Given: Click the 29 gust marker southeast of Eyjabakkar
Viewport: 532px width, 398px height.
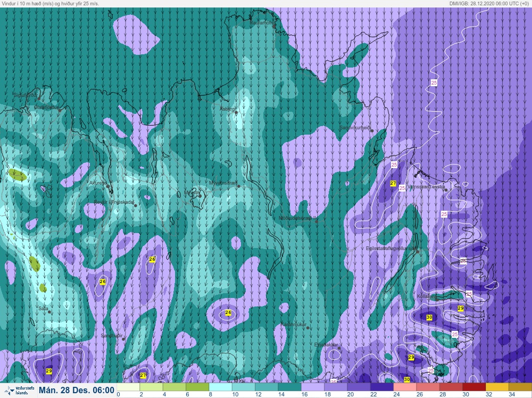Looking at the screenshot, I should coord(411,357).
